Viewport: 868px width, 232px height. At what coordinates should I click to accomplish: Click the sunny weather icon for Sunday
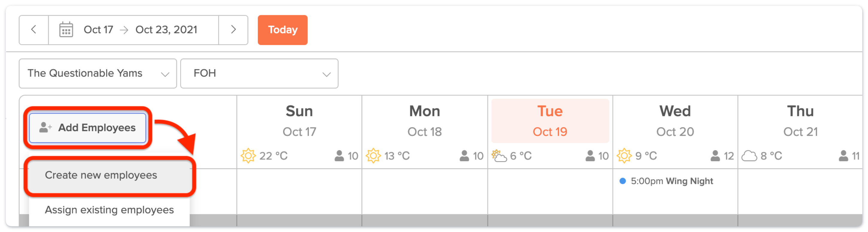(x=248, y=156)
